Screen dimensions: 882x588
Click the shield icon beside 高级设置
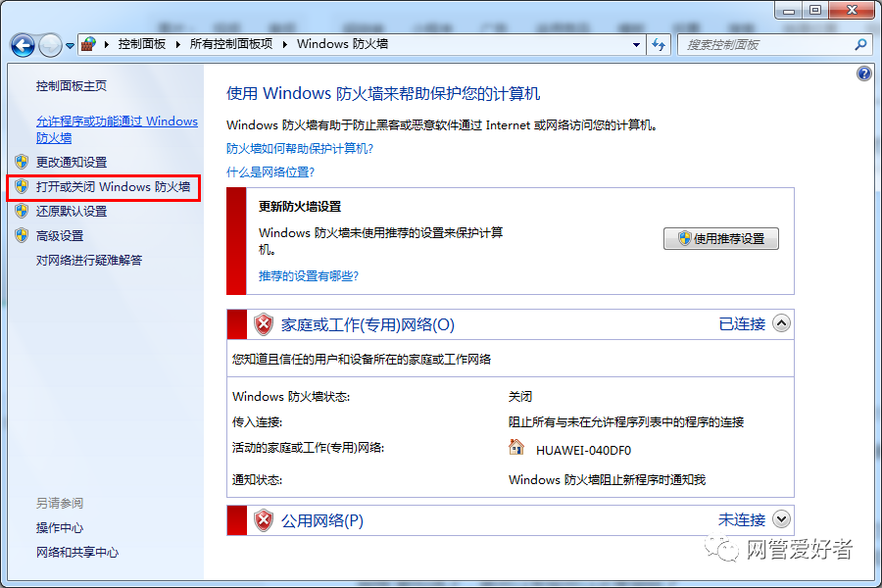[22, 235]
